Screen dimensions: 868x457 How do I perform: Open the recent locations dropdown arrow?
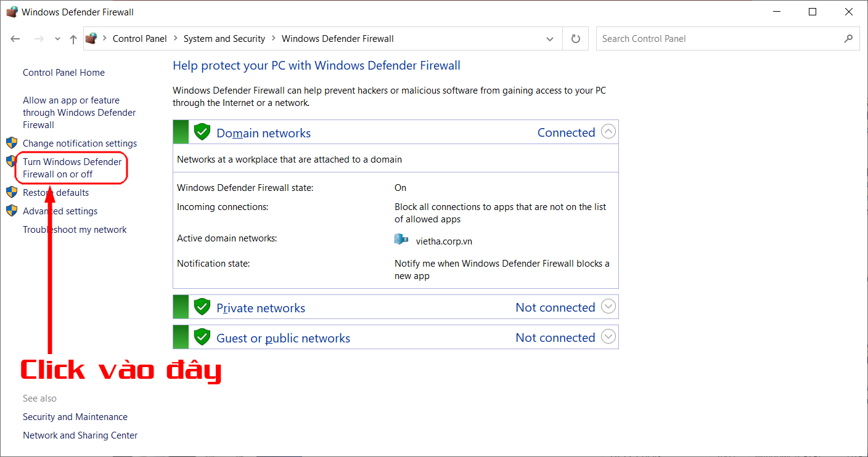click(x=57, y=39)
